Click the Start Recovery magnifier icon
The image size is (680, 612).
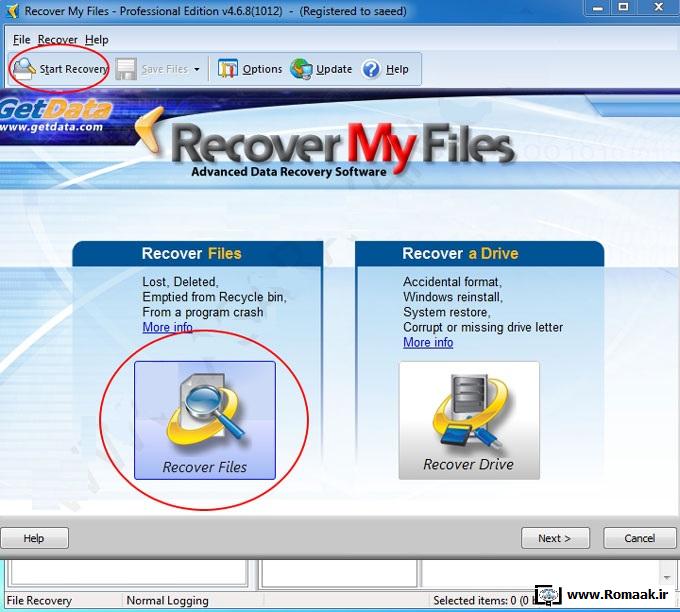(24, 69)
